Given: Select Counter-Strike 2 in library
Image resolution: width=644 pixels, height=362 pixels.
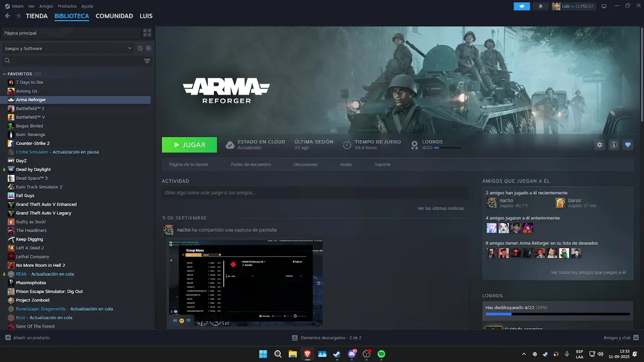Looking at the screenshot, I should [33, 143].
